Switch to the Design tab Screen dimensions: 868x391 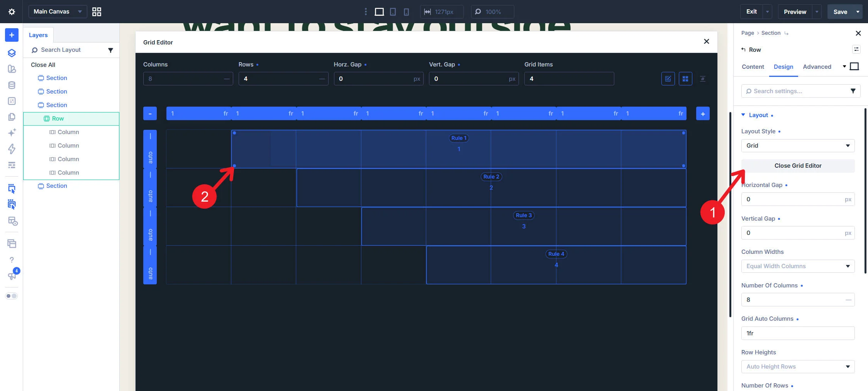(783, 67)
